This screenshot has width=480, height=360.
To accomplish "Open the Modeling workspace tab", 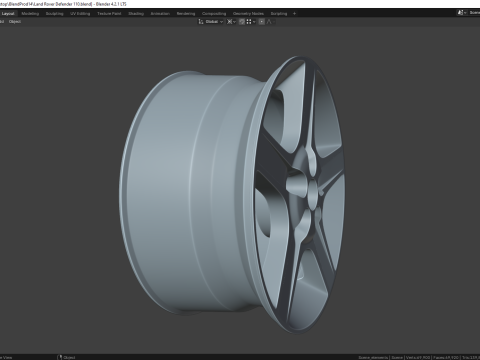I will 30,14.
